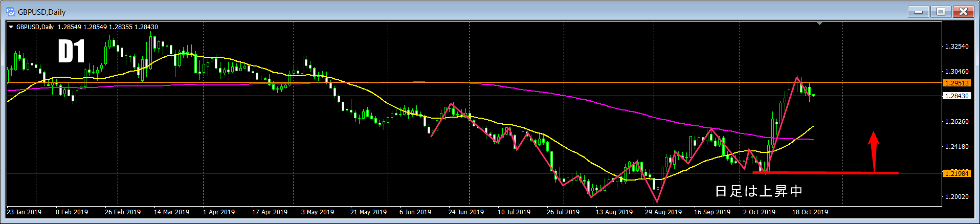This screenshot has width=980, height=224.
Task: Click the 18 Oct 2019 date label
Action: pos(810,212)
